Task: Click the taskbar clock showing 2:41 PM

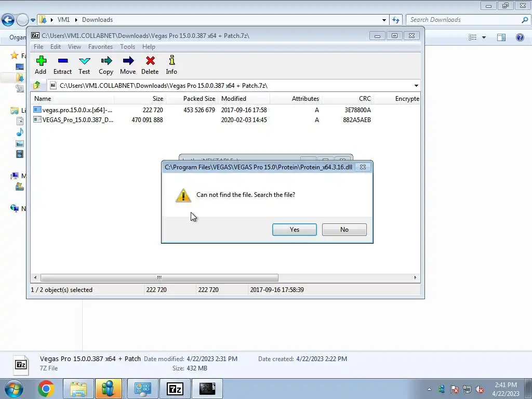Action: pyautogui.click(x=506, y=389)
